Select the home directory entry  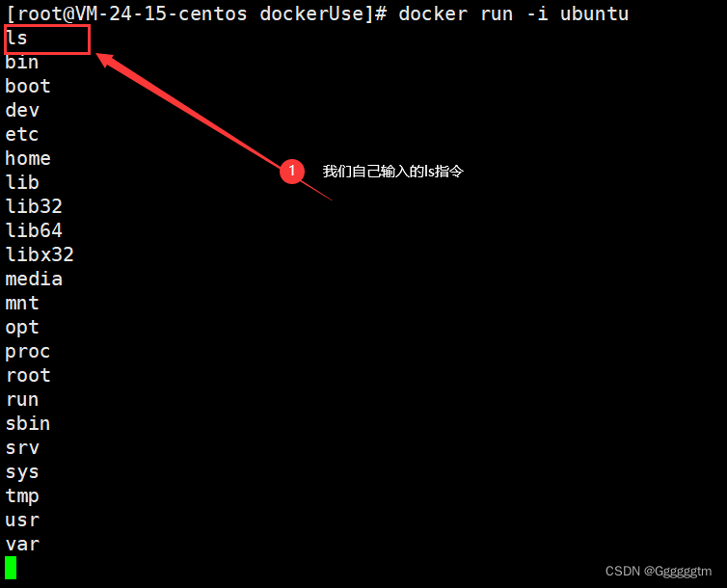tap(28, 158)
